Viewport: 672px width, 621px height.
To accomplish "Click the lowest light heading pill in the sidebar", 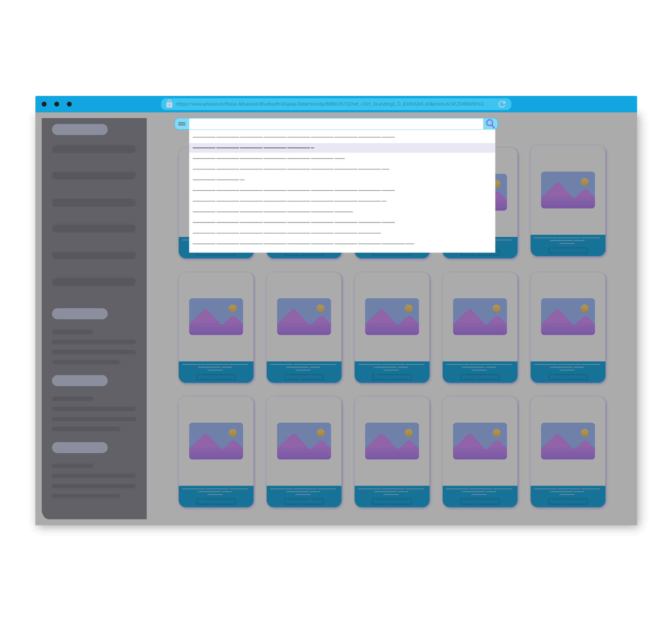I will pos(80,447).
